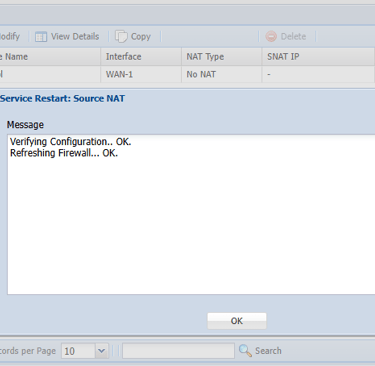
Task: Click the Service Restart: Source NAT title
Action: 62,99
